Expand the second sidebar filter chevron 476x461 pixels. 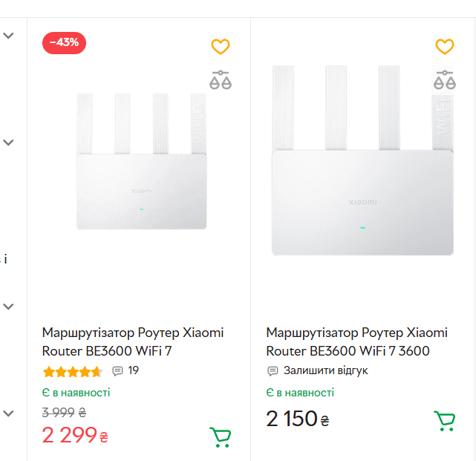[x=9, y=142]
